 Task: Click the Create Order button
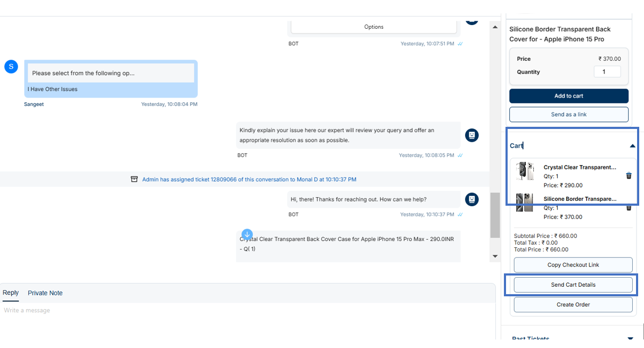point(573,305)
